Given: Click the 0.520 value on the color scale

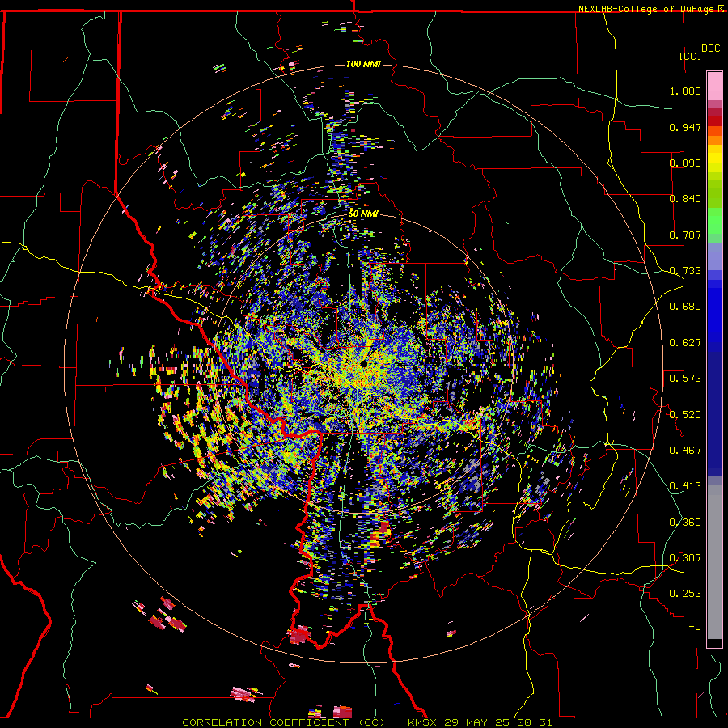Looking at the screenshot, I should click(x=685, y=415).
